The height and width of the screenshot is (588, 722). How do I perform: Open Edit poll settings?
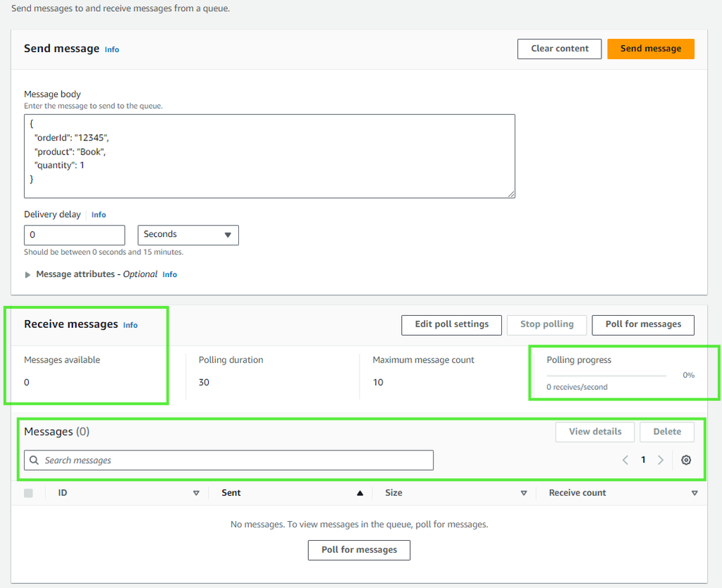coord(451,325)
